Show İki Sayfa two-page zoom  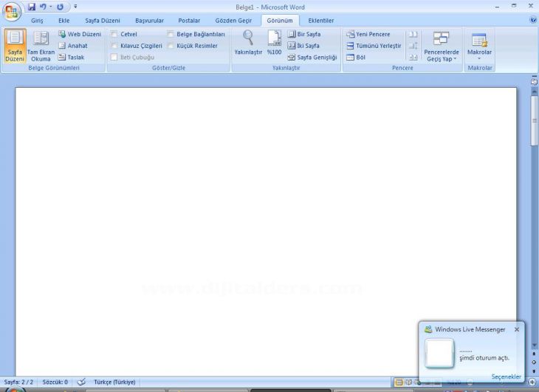click(303, 46)
